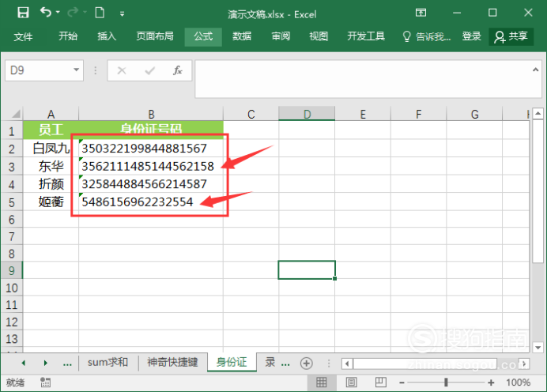547x392 pixels.
Task: Select column G header
Action: [x=474, y=114]
